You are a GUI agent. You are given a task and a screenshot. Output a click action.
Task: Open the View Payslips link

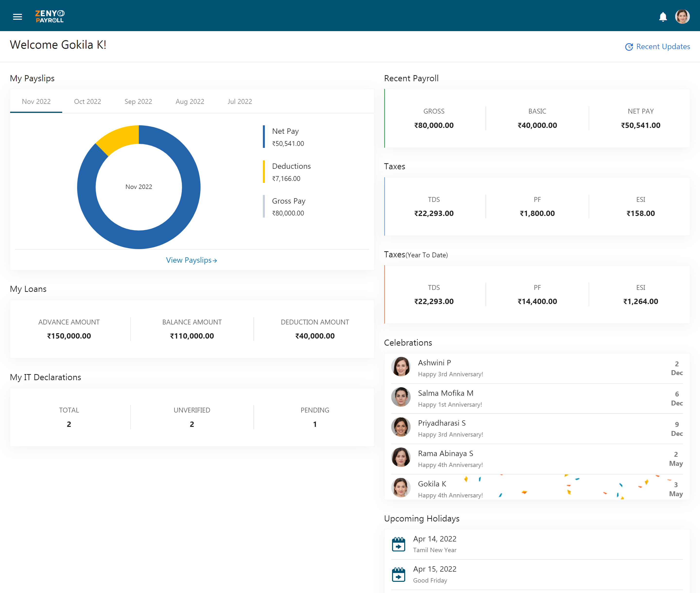coord(192,260)
